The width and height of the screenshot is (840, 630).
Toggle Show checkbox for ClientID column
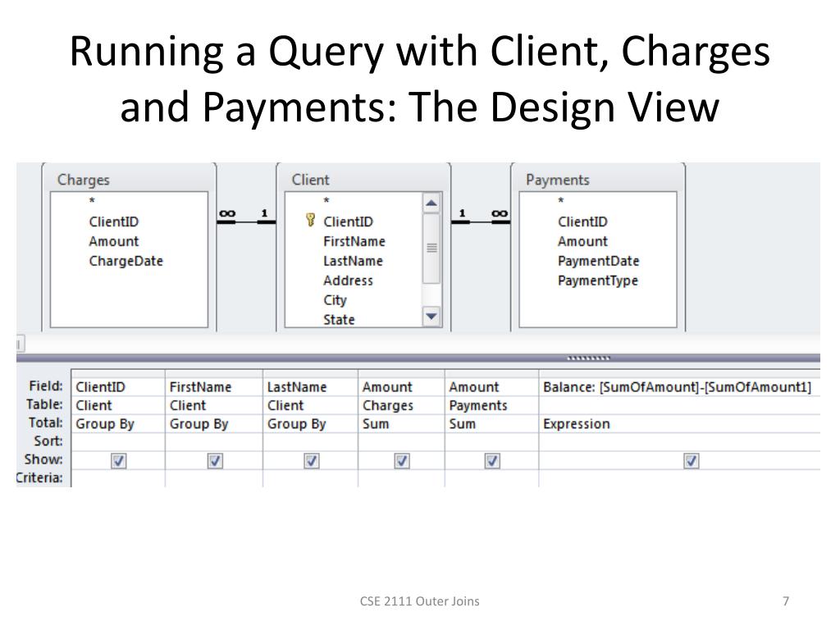tap(118, 461)
